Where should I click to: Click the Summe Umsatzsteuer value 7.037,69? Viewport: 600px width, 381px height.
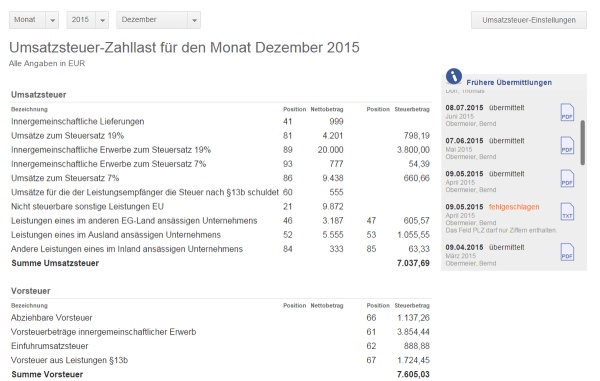click(413, 263)
